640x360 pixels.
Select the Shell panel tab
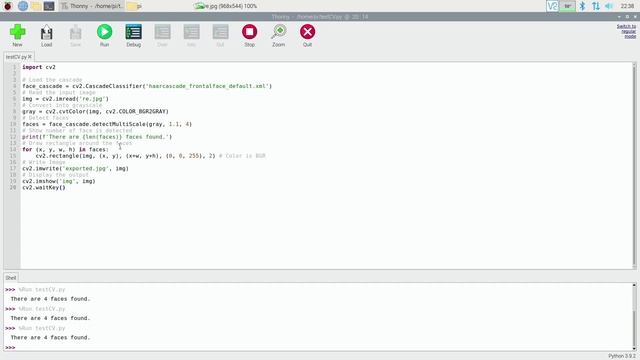click(x=11, y=278)
